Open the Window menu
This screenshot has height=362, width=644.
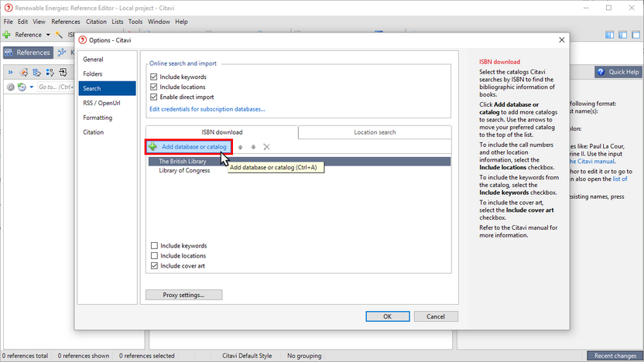[x=159, y=22]
